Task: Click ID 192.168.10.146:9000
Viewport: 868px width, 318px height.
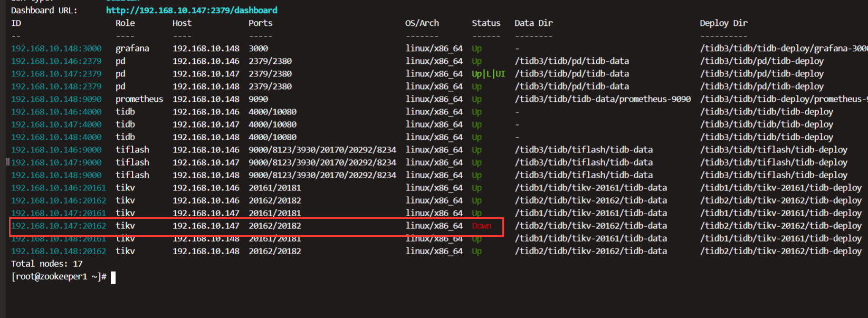Action: pos(56,150)
